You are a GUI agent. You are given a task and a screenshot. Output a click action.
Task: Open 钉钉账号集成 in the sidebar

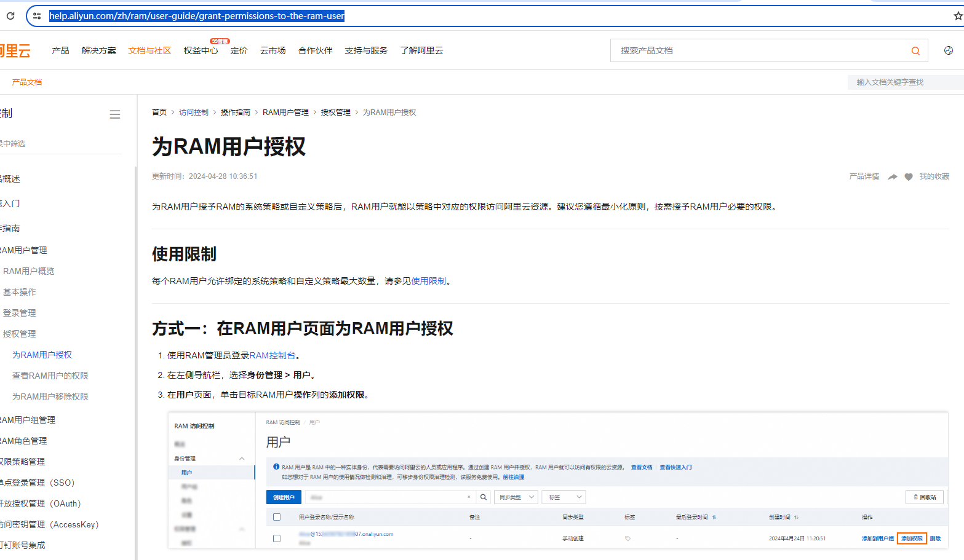pos(23,545)
